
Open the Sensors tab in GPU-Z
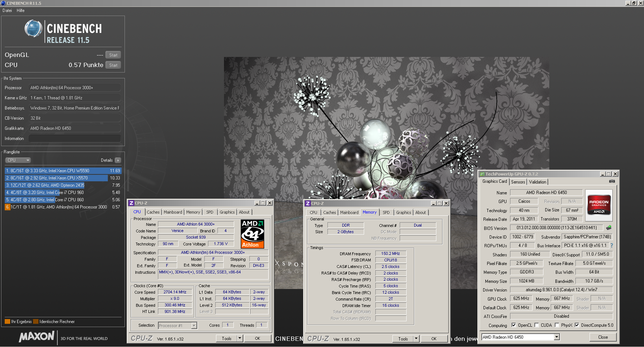pos(518,182)
